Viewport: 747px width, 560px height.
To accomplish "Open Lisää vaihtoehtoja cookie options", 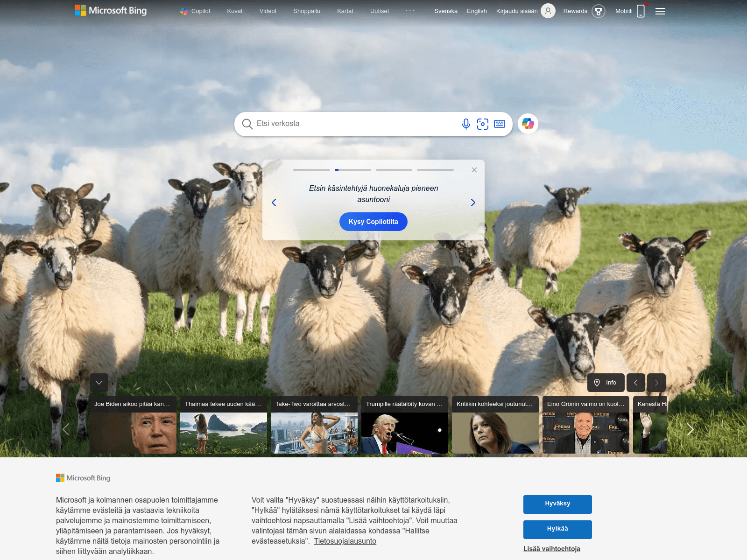I will [552, 549].
